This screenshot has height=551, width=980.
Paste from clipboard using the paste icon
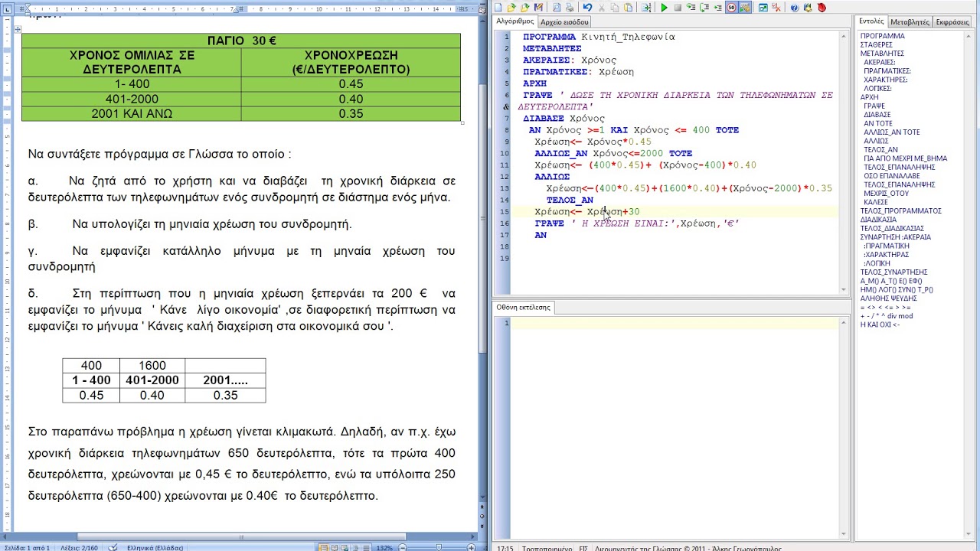pyautogui.click(x=628, y=8)
